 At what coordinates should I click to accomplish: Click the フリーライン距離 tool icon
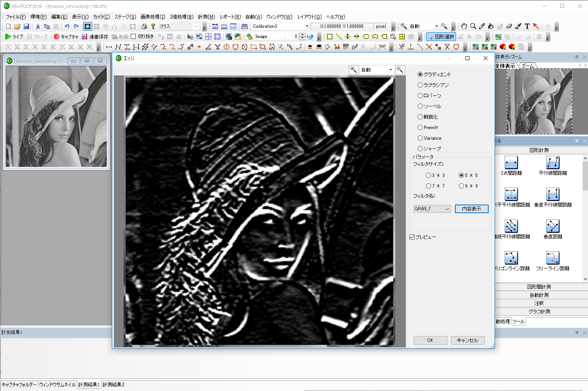pos(553,258)
